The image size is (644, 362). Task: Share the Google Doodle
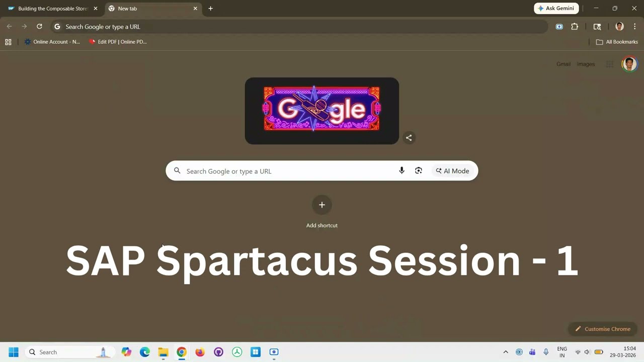tap(409, 138)
